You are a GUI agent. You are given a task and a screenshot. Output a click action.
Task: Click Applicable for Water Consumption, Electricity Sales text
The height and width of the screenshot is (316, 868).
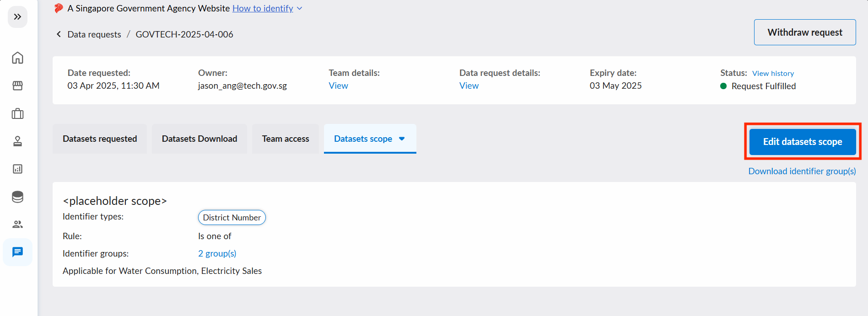pyautogui.click(x=162, y=271)
